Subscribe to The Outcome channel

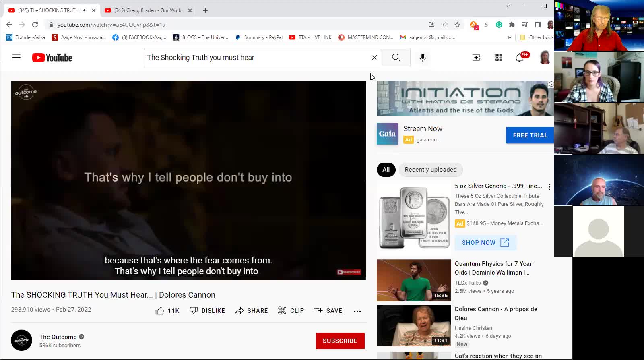pyautogui.click(x=340, y=341)
